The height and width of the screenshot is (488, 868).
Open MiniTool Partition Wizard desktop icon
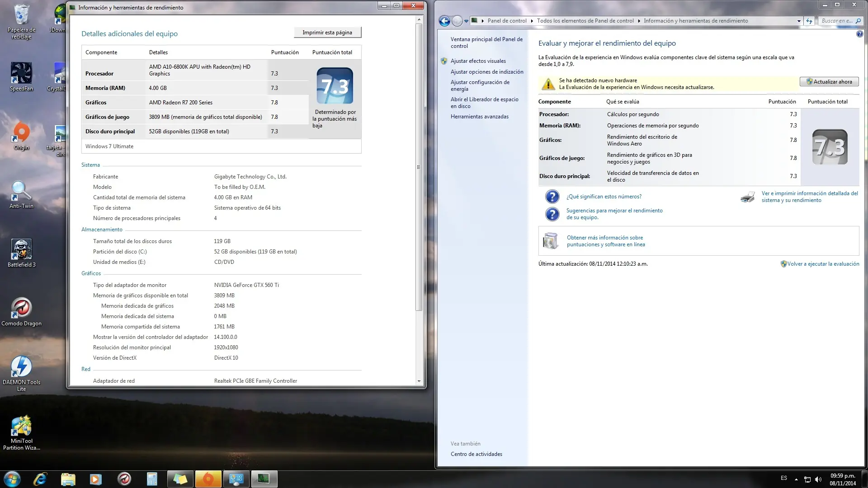click(x=21, y=433)
